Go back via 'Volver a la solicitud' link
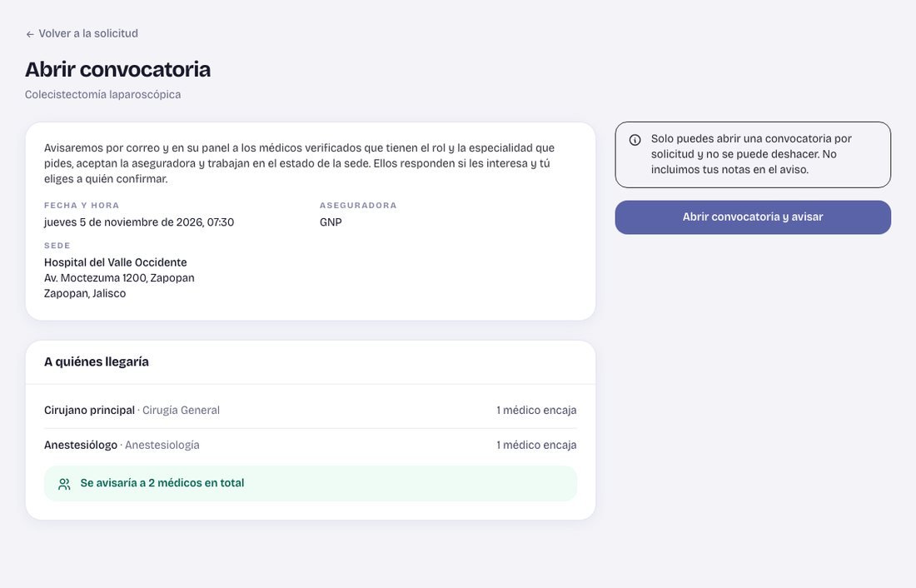 click(82, 34)
